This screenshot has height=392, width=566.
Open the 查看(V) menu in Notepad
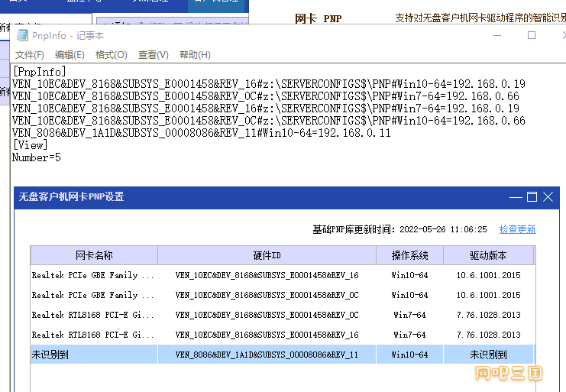pos(154,55)
